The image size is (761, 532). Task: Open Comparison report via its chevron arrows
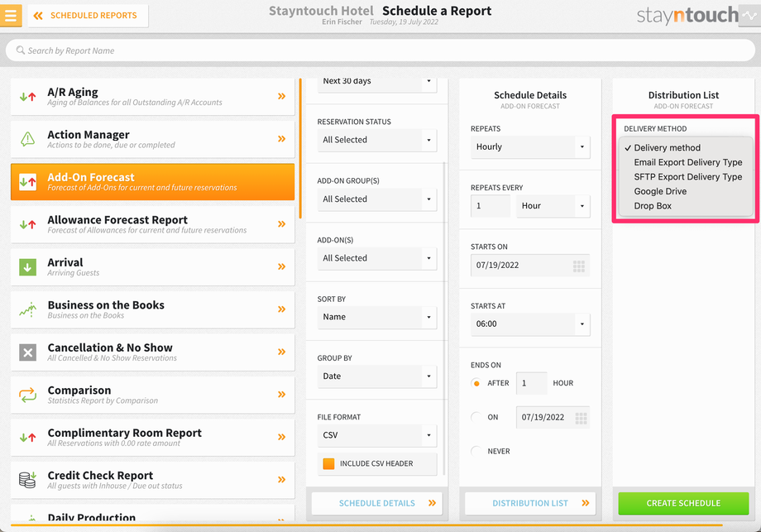(x=281, y=394)
